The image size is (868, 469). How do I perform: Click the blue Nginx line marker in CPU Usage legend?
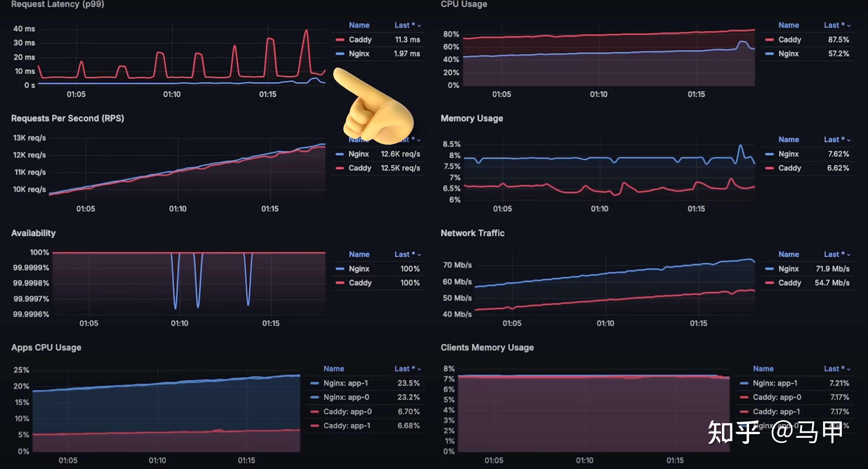pyautogui.click(x=770, y=53)
